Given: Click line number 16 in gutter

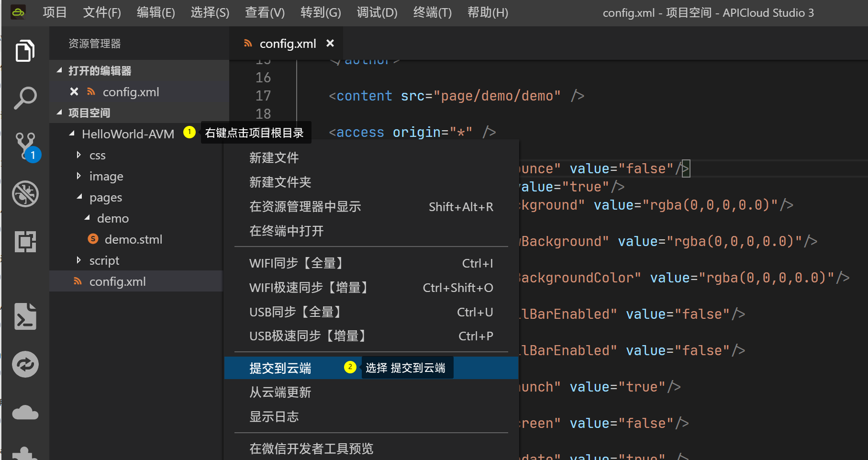Looking at the screenshot, I should (x=263, y=78).
